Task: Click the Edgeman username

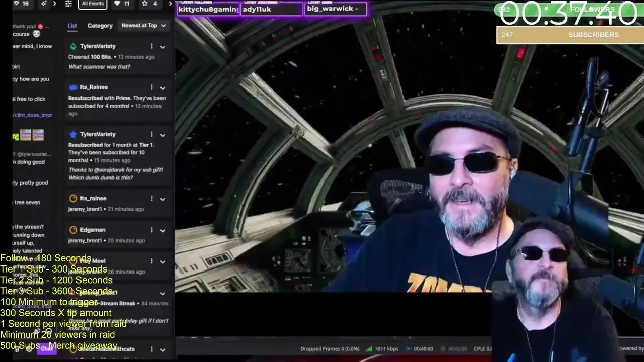Action: tap(93, 230)
